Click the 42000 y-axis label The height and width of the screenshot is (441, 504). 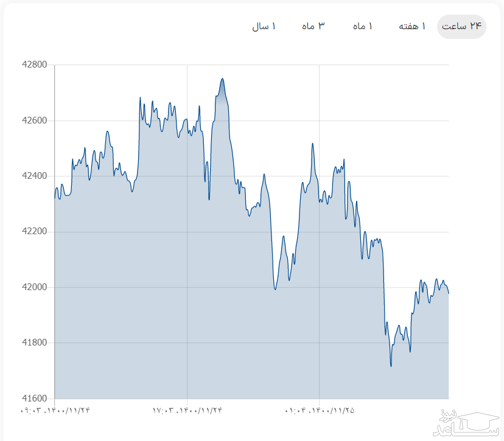(x=34, y=288)
